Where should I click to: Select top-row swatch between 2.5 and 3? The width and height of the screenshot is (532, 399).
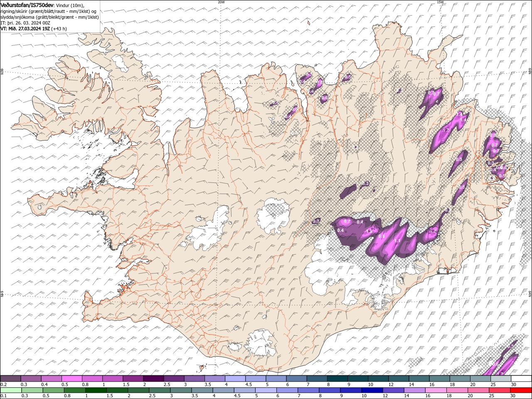click(x=174, y=378)
